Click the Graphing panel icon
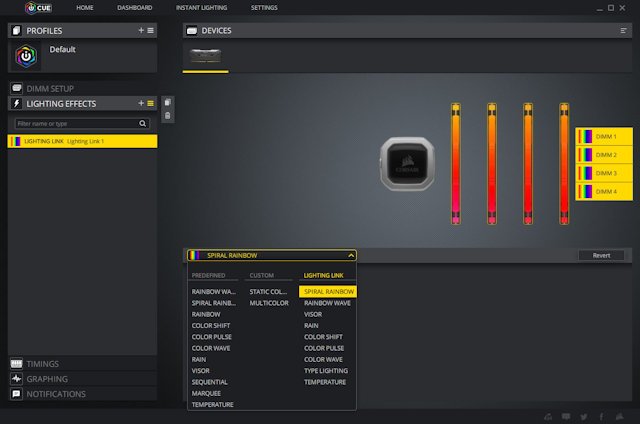The height and width of the screenshot is (424, 640). pos(17,379)
